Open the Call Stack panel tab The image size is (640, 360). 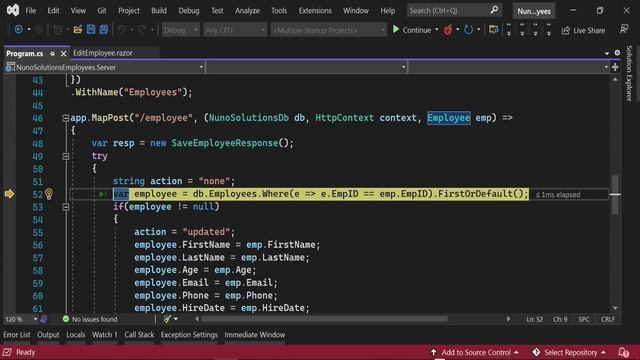[x=139, y=335]
